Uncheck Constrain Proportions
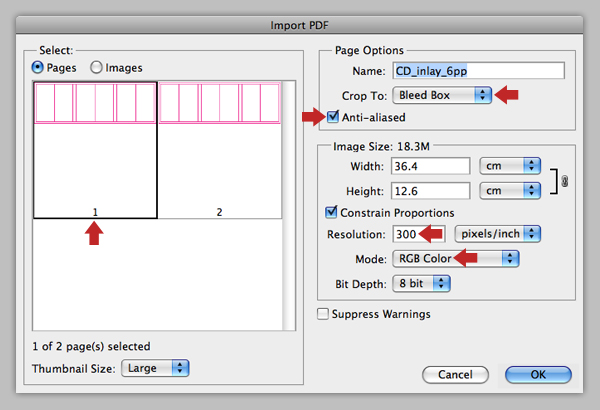This screenshot has width=600, height=410. click(x=331, y=212)
